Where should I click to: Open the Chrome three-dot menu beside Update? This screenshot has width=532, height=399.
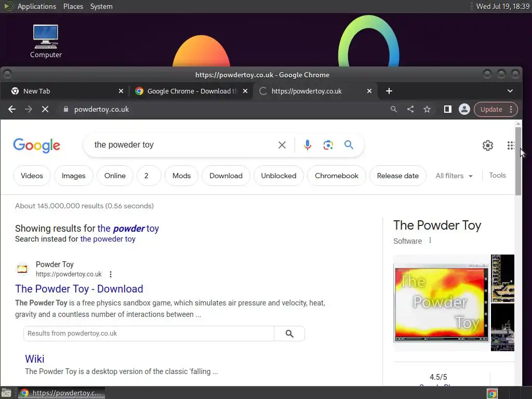(x=511, y=109)
